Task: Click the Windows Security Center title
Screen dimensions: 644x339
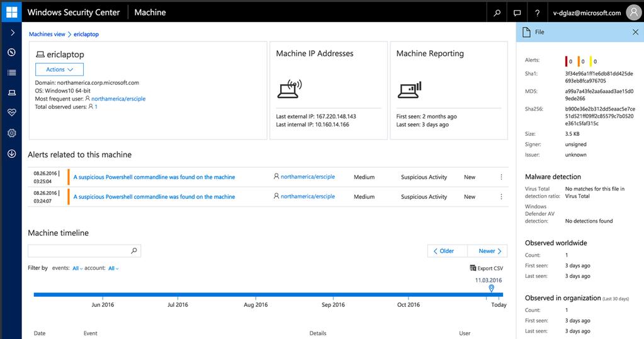Action: [74, 13]
